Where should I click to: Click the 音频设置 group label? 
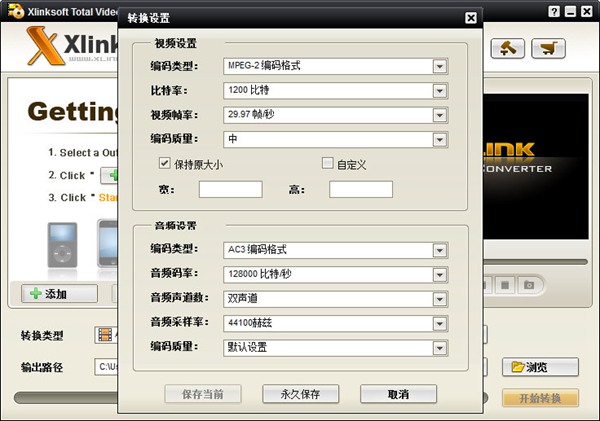click(176, 225)
